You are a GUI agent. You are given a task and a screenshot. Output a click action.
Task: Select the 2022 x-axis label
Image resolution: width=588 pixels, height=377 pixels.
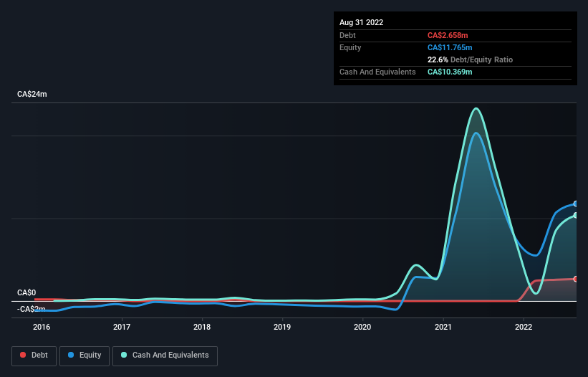tap(524, 327)
